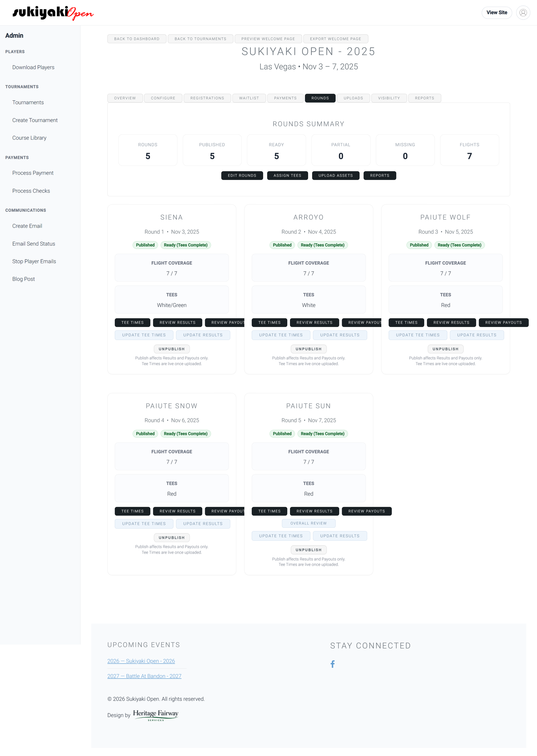537x756 pixels.
Task: Unpublish the Paiute Wolf round
Action: coord(446,349)
